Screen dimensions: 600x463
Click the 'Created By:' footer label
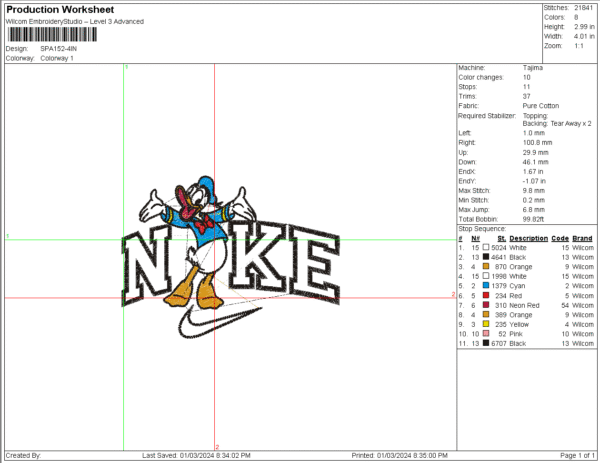point(23,456)
